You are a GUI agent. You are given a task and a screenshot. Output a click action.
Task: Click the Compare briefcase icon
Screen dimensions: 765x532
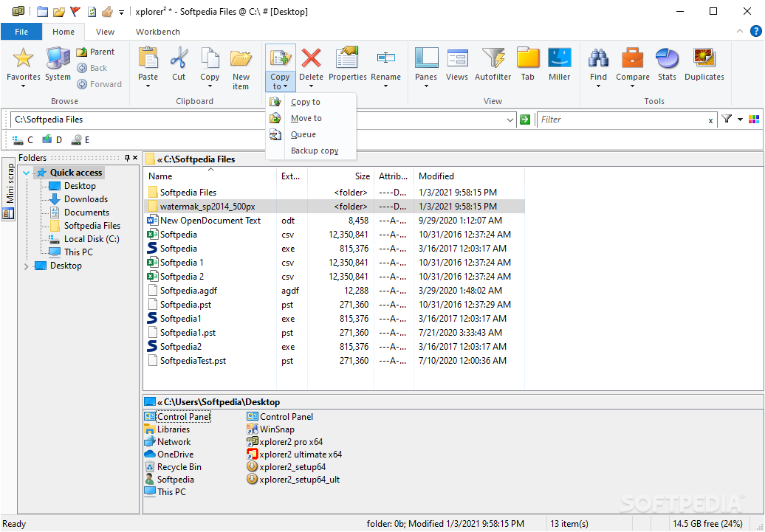pyautogui.click(x=632, y=58)
